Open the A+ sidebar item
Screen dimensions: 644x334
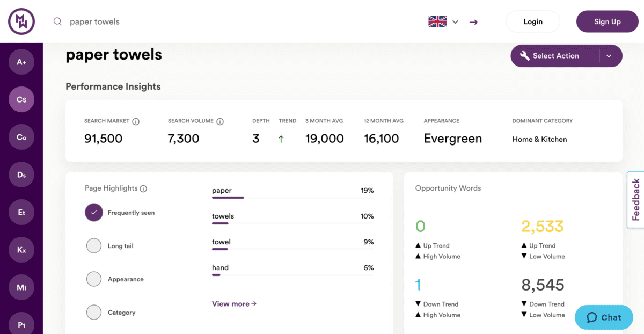pos(21,62)
